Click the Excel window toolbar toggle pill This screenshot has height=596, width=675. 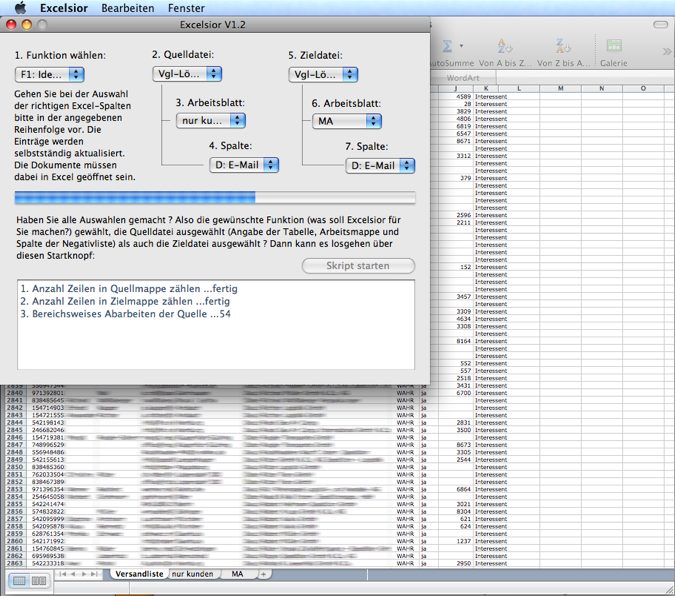(660, 25)
